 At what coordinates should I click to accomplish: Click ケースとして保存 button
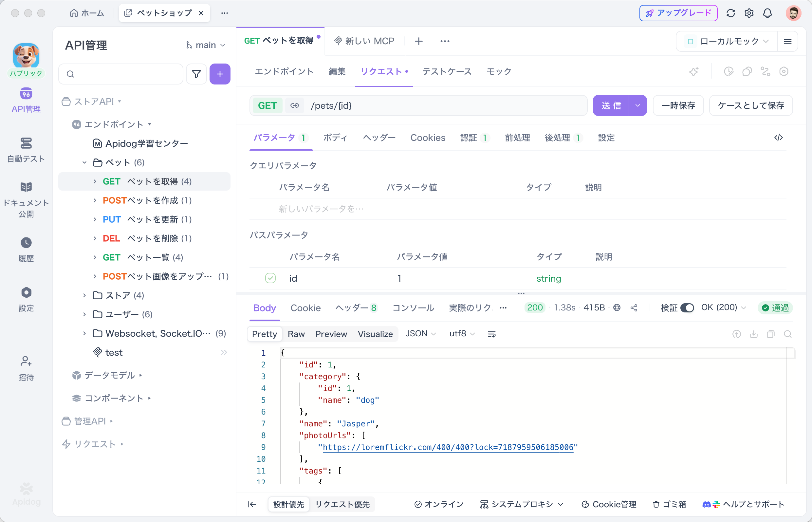(x=751, y=105)
